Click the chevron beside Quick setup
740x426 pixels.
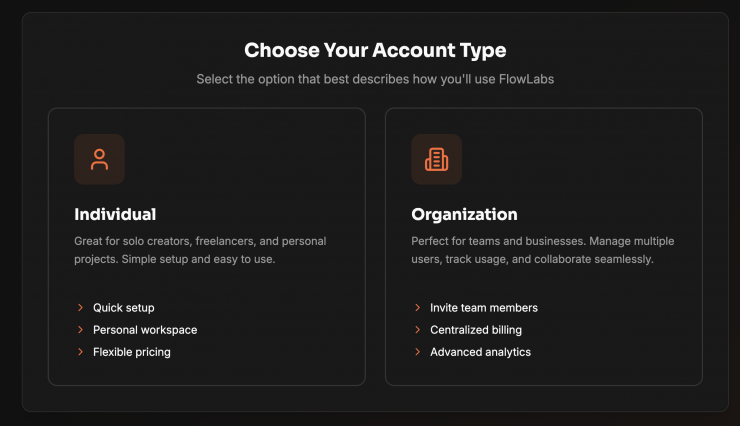(80, 308)
